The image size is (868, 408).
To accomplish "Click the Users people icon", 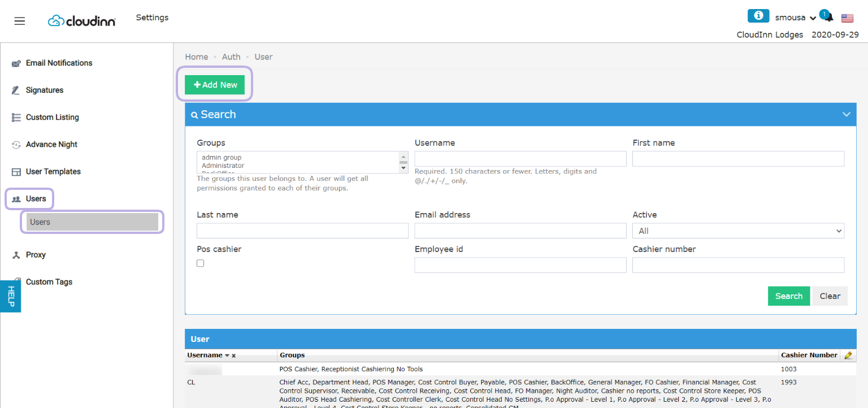I will pos(16,199).
